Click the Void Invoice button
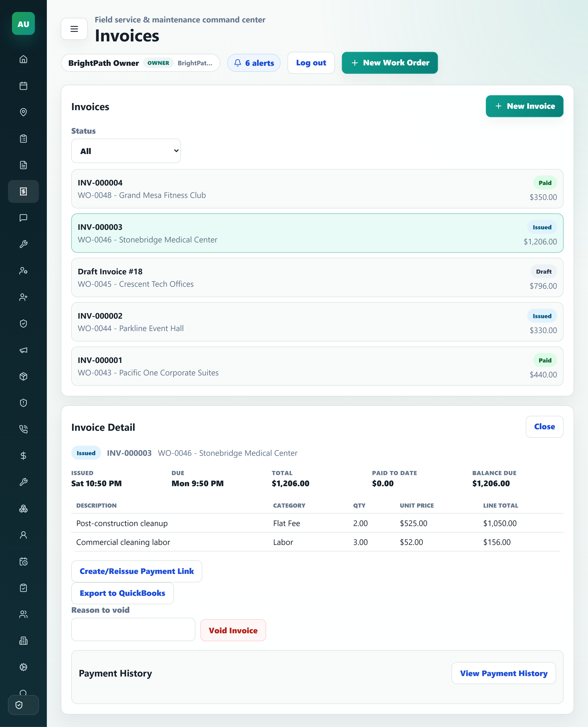Image resolution: width=588 pixels, height=727 pixels. pos(233,630)
